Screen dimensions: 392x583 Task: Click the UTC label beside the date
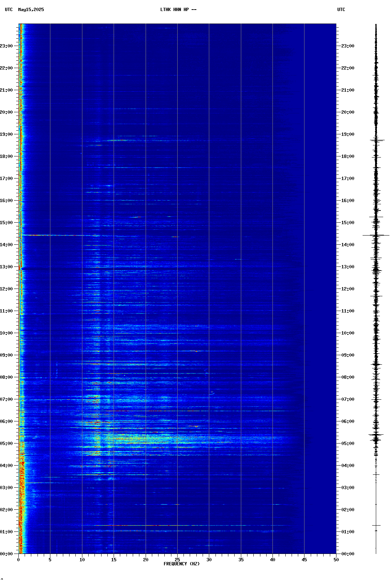click(9, 10)
